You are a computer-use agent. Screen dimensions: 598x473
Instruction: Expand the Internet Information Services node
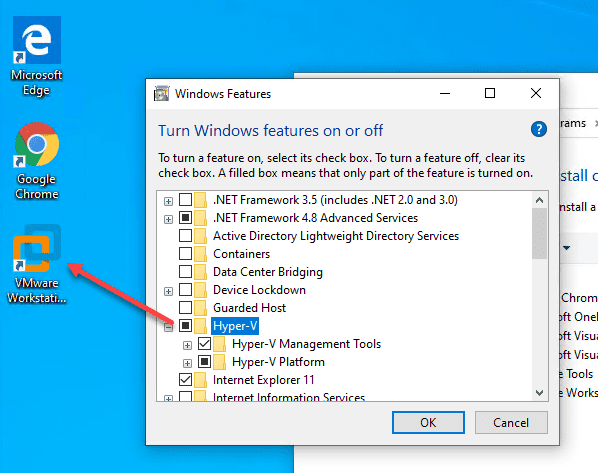pyautogui.click(x=168, y=398)
